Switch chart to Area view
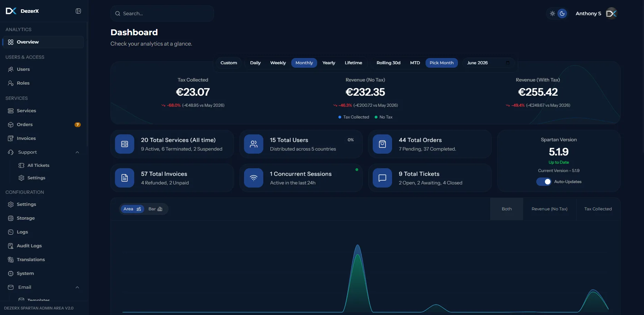 tap(132, 209)
